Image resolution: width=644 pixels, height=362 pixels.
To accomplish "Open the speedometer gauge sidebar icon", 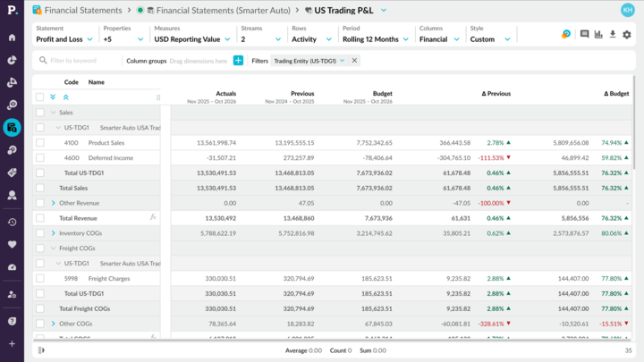I will tap(12, 267).
